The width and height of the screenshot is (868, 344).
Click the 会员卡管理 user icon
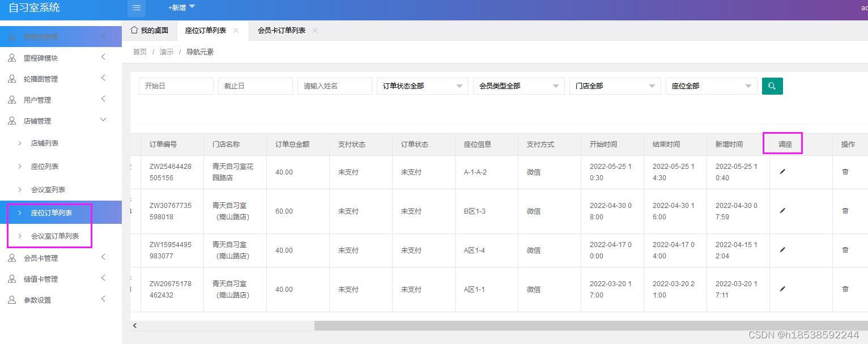(12, 258)
